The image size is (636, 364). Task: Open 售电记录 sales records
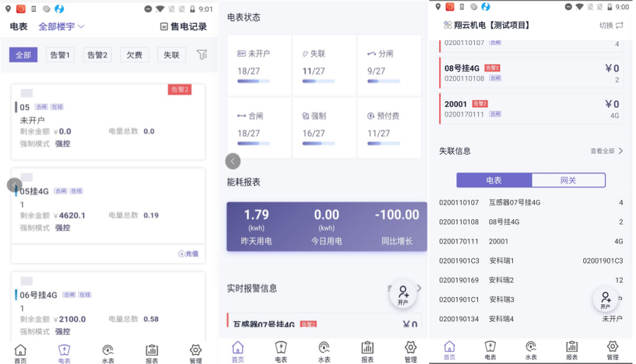pos(184,27)
